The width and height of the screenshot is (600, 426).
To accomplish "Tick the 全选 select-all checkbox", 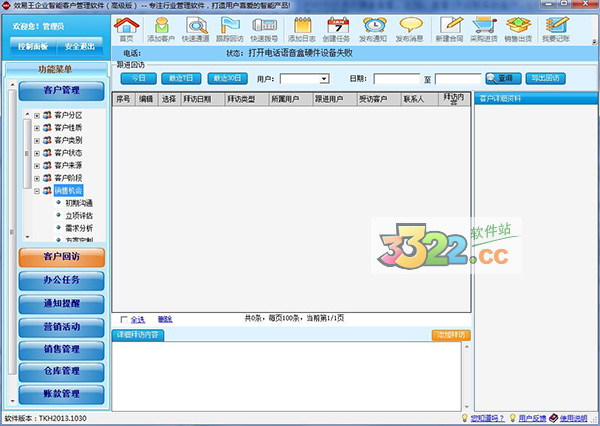I will click(124, 320).
